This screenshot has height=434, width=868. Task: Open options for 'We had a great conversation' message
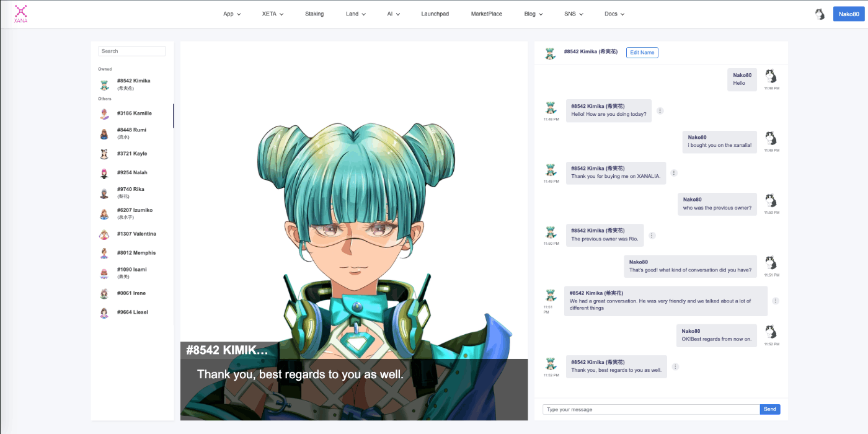click(x=776, y=301)
